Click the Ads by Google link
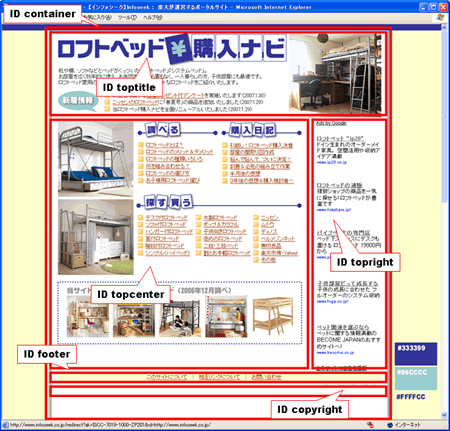The height and width of the screenshot is (431, 450). 331,123
